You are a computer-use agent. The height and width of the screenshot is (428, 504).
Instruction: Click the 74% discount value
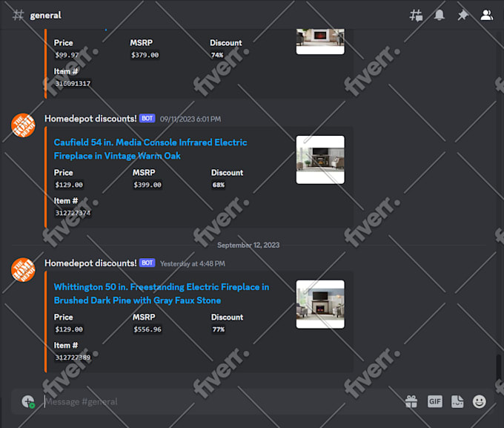coord(217,55)
